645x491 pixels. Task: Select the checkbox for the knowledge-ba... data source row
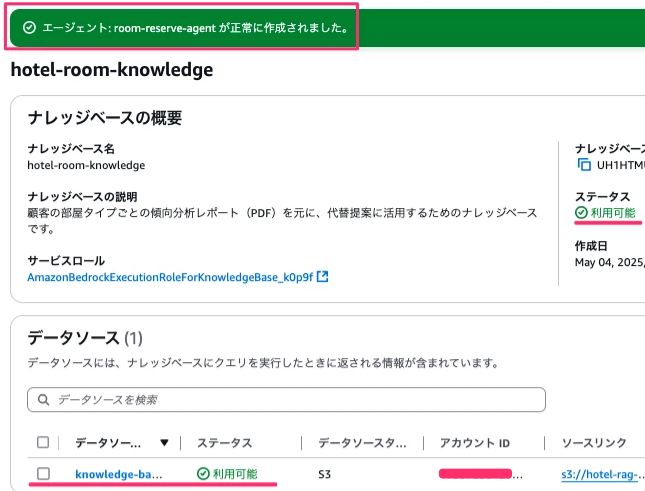43,474
